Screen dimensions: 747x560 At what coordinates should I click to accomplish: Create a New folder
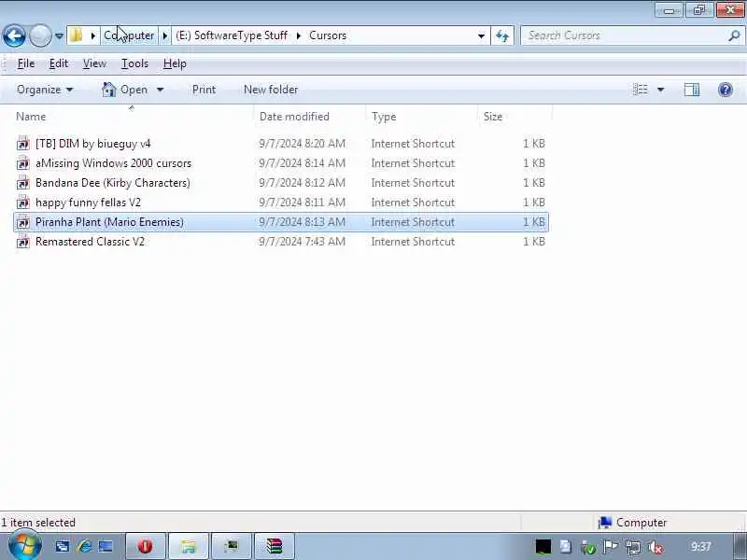point(271,90)
